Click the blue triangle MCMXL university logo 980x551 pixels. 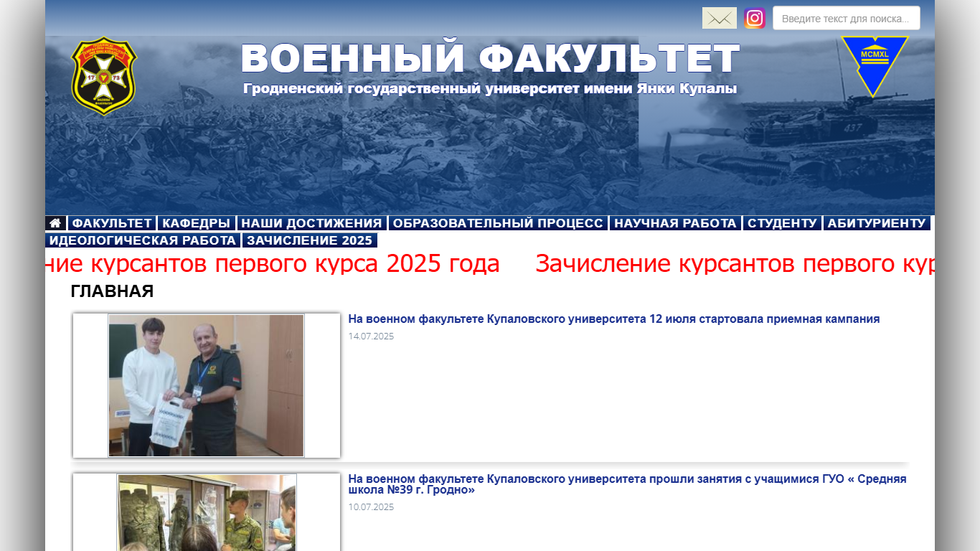tap(875, 67)
